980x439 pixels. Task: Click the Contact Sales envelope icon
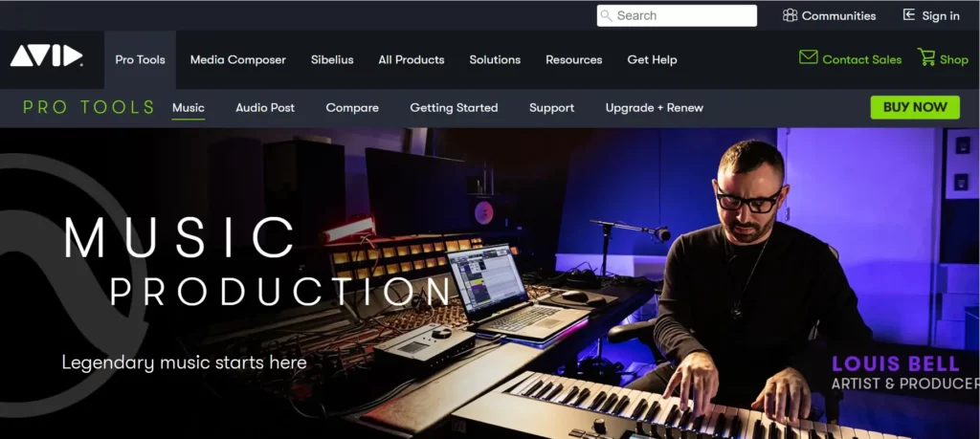808,57
